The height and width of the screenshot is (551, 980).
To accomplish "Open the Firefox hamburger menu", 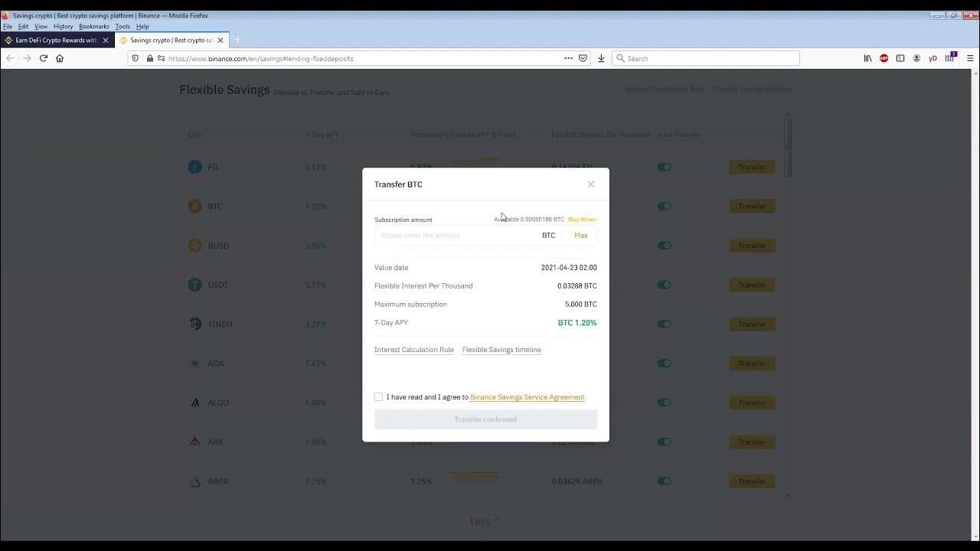I will 970,58.
